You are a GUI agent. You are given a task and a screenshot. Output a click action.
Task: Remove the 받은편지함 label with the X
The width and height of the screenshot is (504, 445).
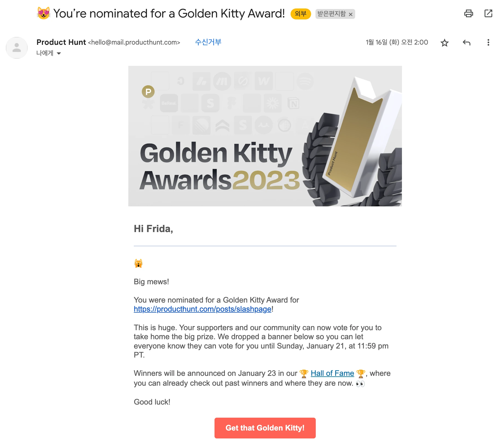click(351, 14)
